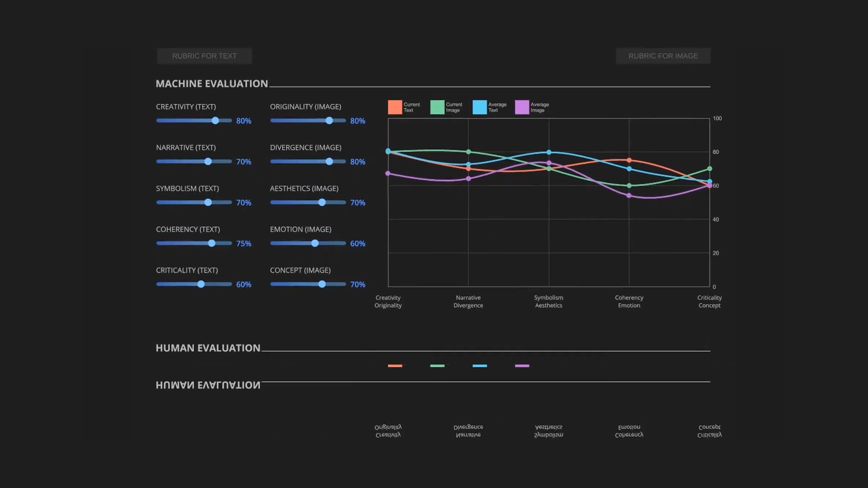868x488 pixels.
Task: Click the Rubric For Image button
Action: (663, 56)
